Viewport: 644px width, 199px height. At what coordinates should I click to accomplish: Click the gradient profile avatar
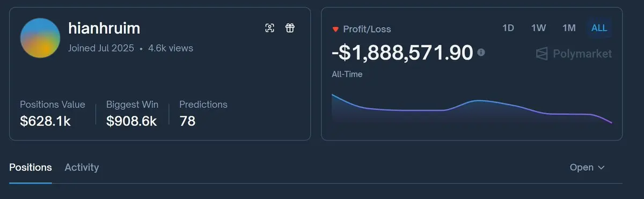click(40, 38)
